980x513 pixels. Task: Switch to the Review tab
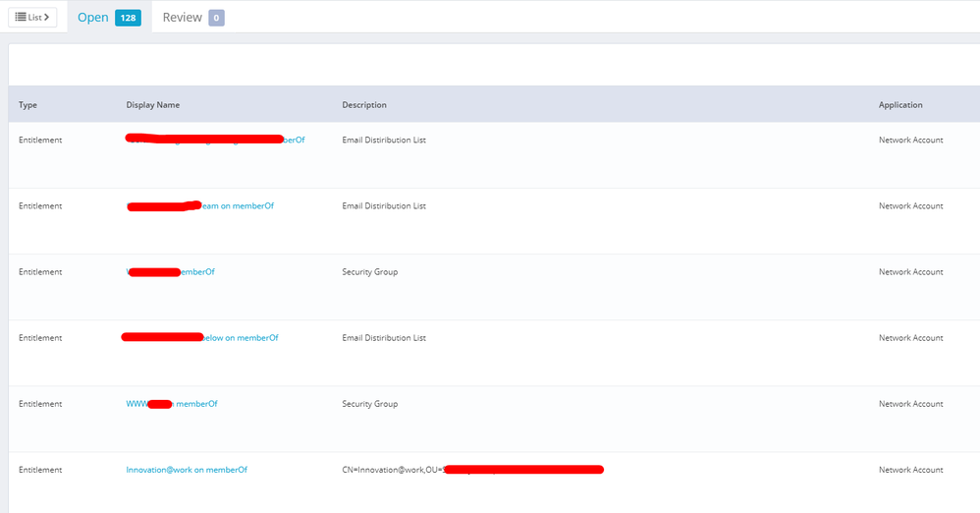point(182,18)
